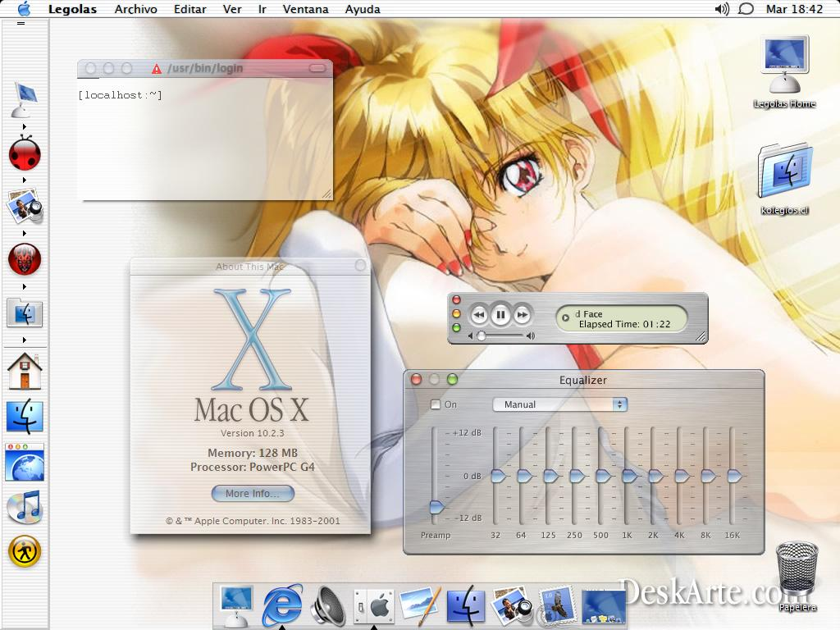Image resolution: width=840 pixels, height=630 pixels.
Task: Click play arrow in iTunes display
Action: pos(564,317)
